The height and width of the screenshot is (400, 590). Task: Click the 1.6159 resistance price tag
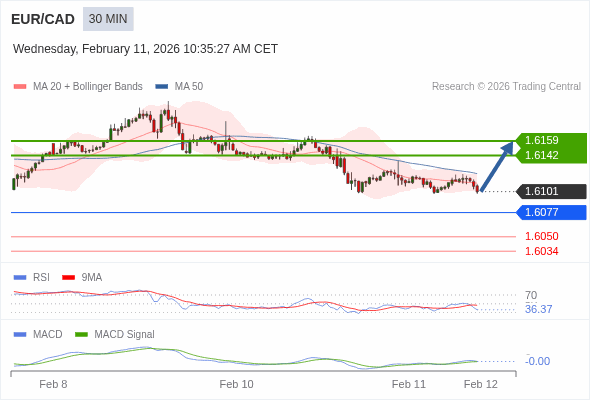552,140
